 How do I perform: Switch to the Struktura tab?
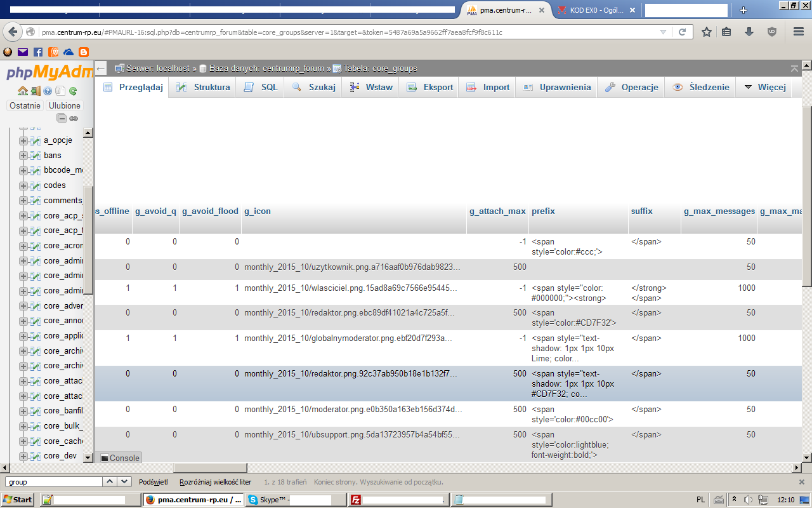[203, 87]
